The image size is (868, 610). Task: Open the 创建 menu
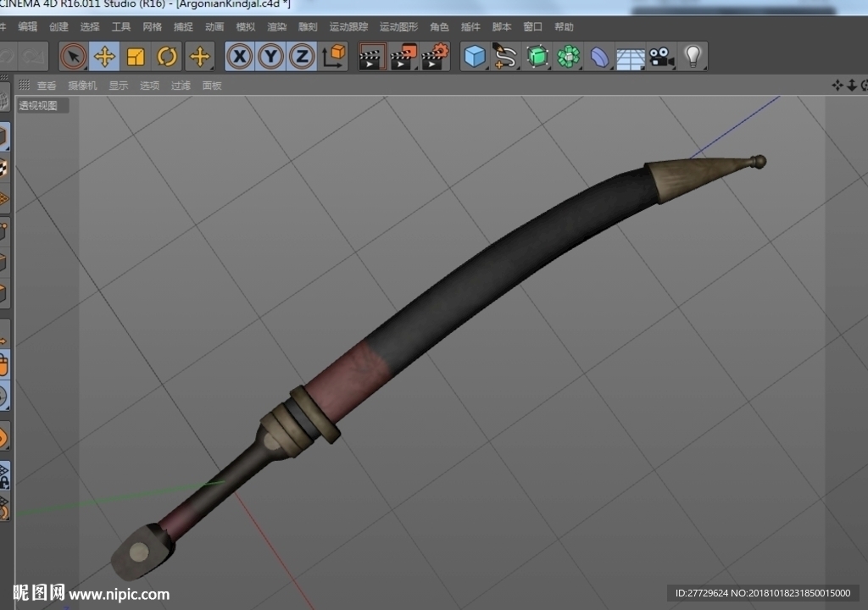pyautogui.click(x=58, y=26)
